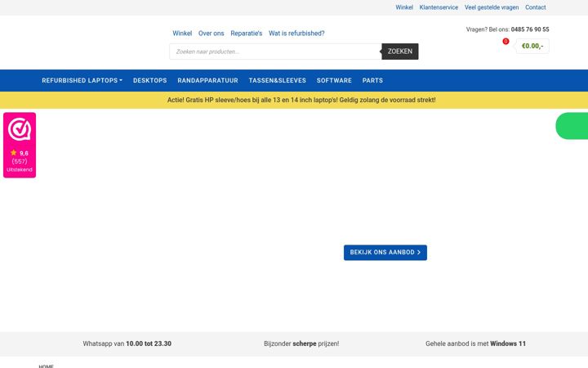The image size is (588, 368).
Task: Open the Contact link
Action: click(535, 7)
